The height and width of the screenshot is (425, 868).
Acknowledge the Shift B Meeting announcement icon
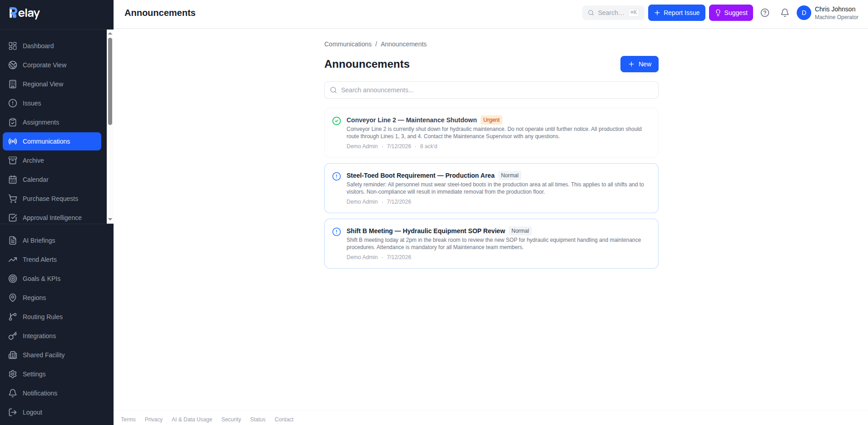point(337,232)
